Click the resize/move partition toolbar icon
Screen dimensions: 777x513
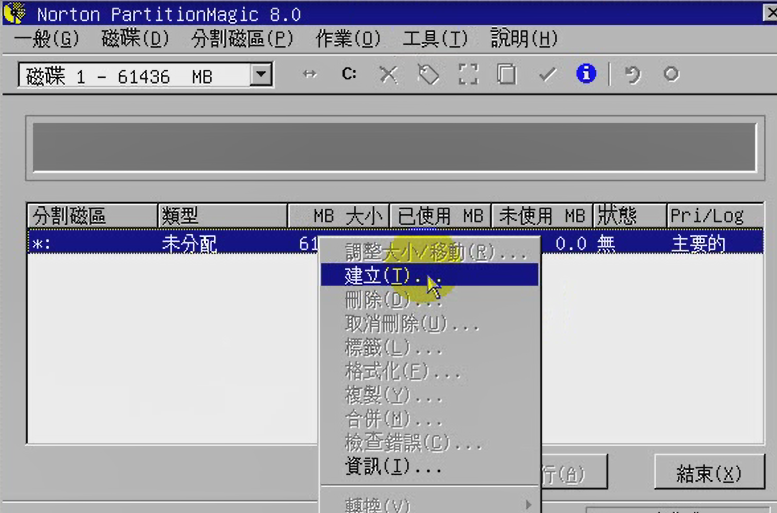click(310, 74)
